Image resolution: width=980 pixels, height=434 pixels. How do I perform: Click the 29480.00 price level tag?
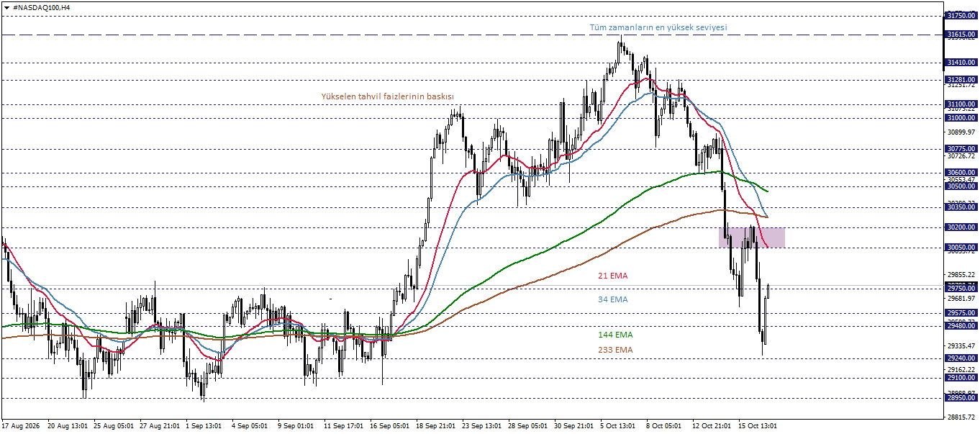click(961, 326)
